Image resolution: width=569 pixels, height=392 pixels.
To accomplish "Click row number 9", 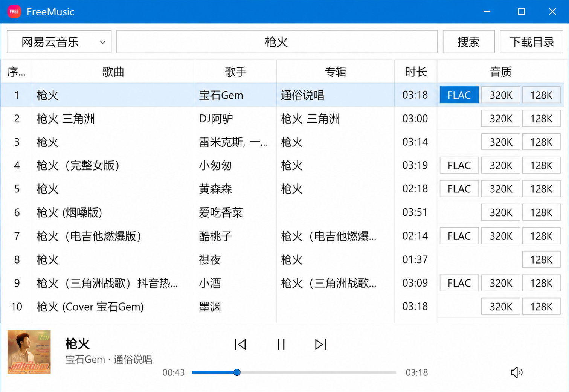I will pos(17,283).
